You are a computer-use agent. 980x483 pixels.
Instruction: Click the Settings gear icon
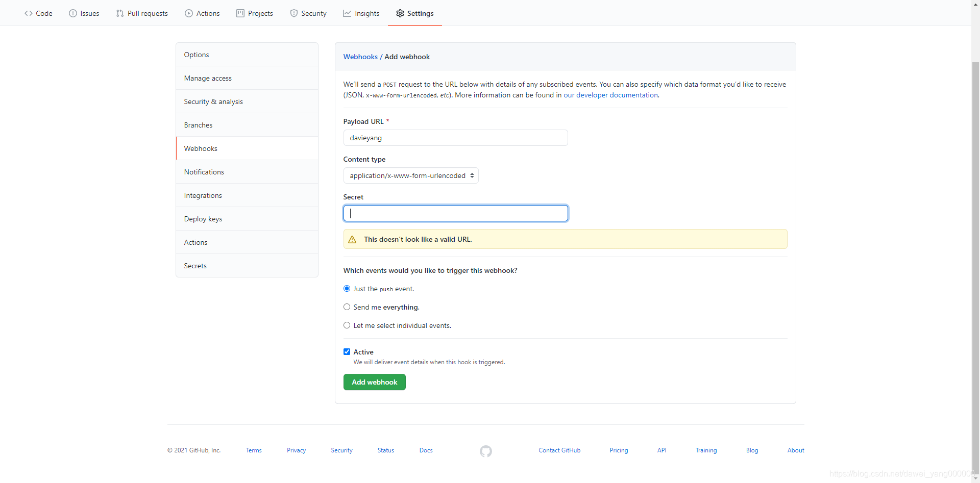(400, 13)
